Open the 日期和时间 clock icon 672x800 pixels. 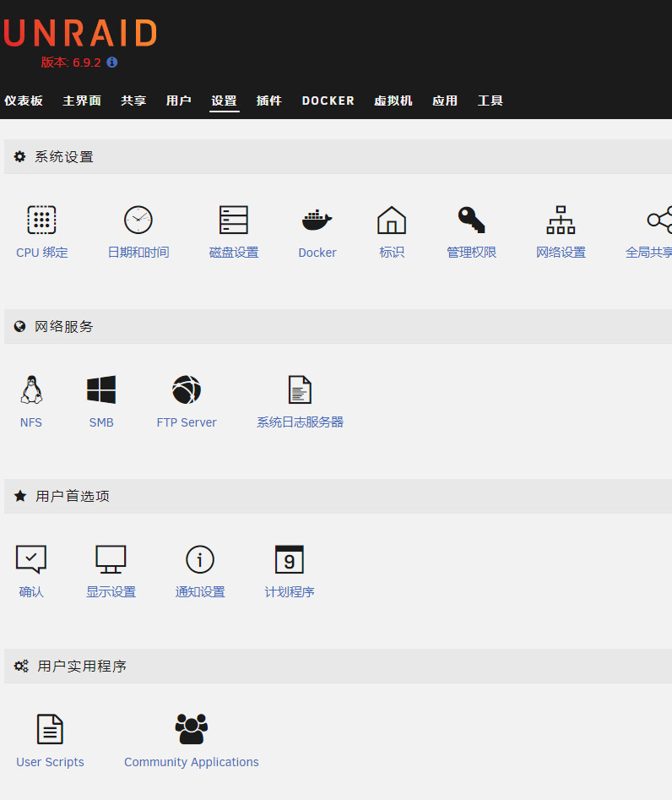(x=138, y=220)
